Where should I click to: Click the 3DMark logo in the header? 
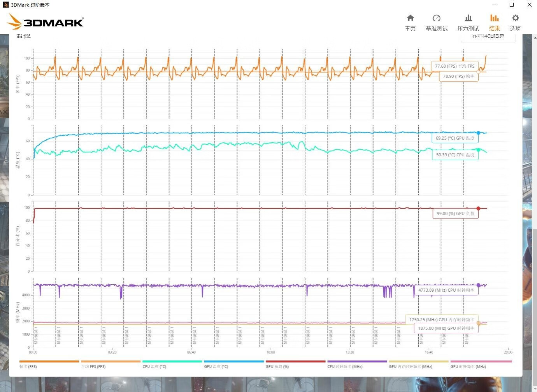point(46,22)
